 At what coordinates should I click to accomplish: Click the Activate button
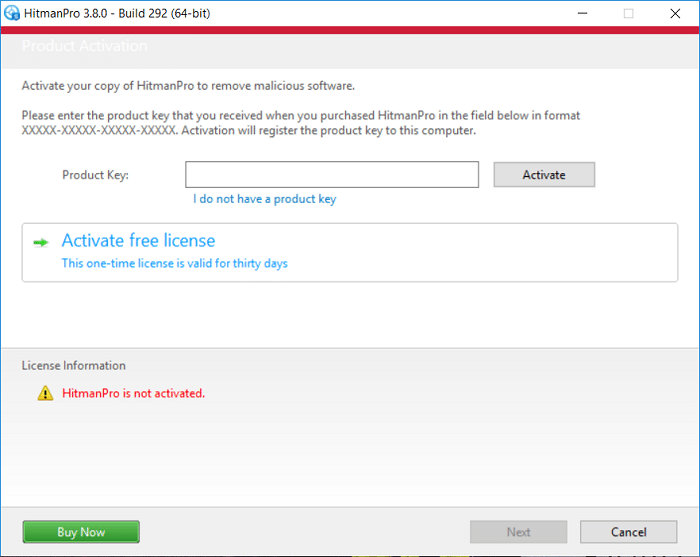544,175
